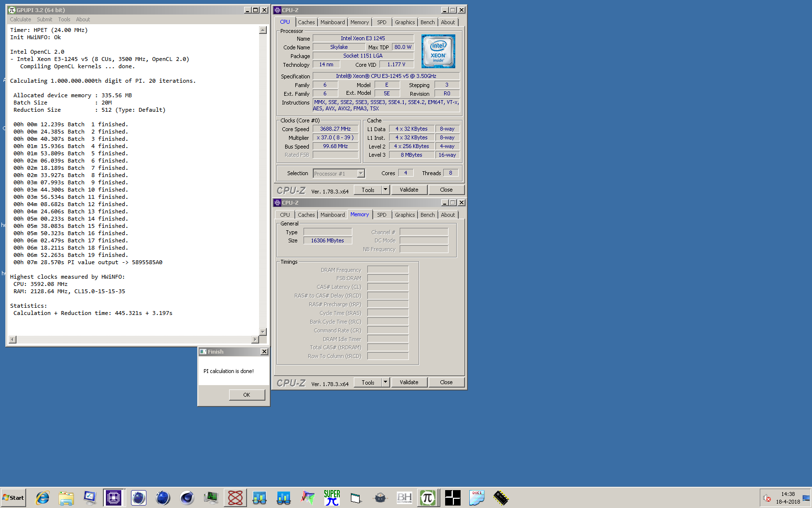Viewport: 812px width, 508px height.
Task: Click 'PI value output -> 5895585A0' line
Action: [x=88, y=262]
